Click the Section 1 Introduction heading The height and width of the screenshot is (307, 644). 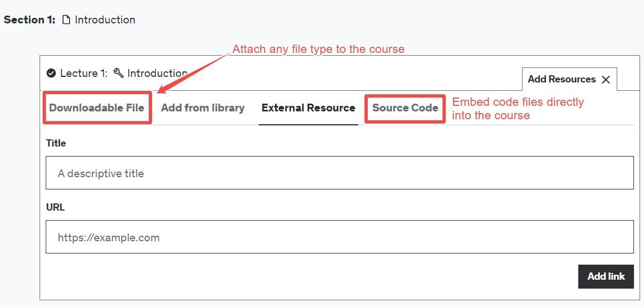point(70,20)
